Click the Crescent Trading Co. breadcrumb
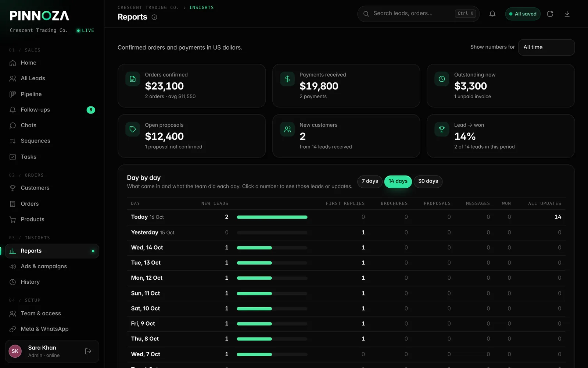This screenshot has width=588, height=368. click(148, 8)
